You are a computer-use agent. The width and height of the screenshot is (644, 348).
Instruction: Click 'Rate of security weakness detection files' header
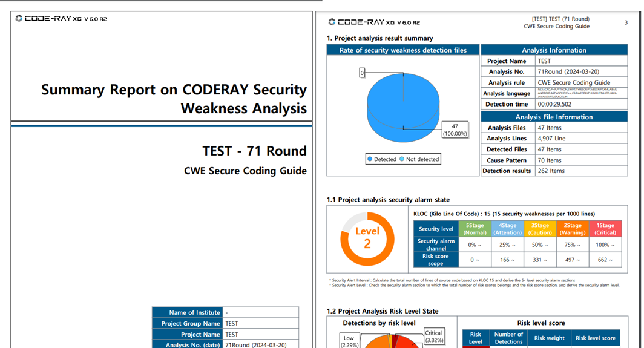coord(403,50)
